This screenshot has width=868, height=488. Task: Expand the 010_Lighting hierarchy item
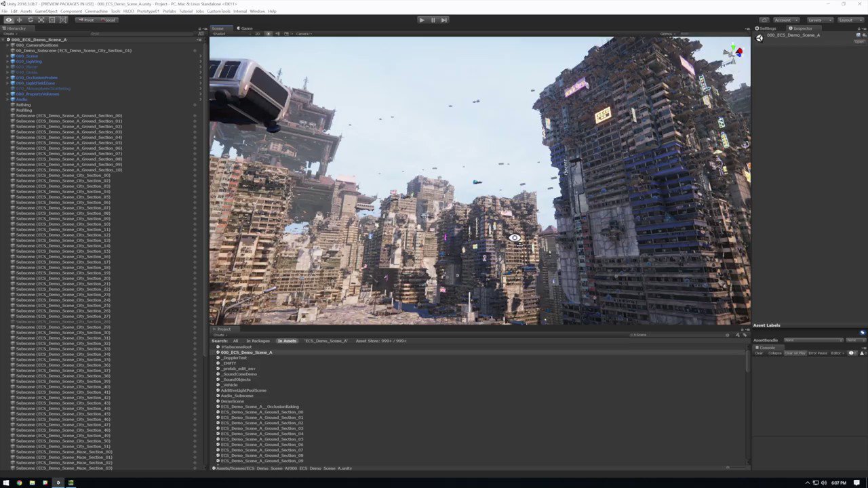coord(7,62)
